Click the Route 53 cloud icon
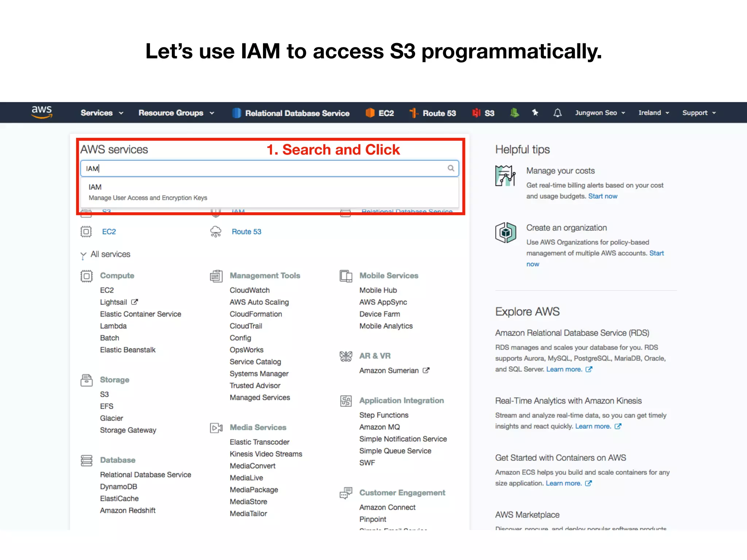 [216, 232]
